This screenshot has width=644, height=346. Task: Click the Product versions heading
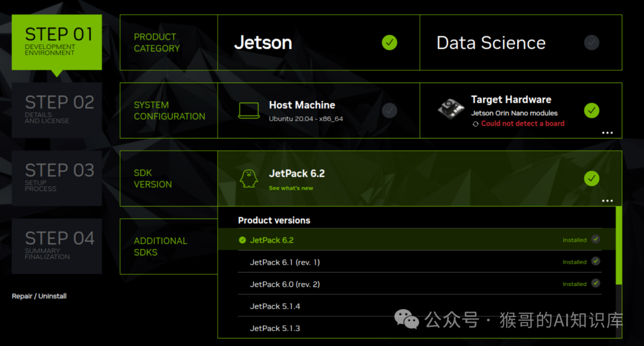tap(274, 220)
